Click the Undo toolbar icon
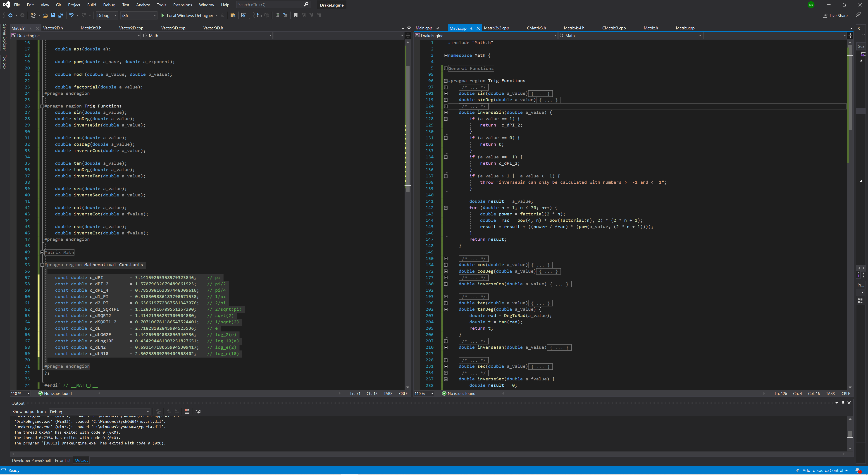Viewport: 868px width, 475px height. click(71, 15)
